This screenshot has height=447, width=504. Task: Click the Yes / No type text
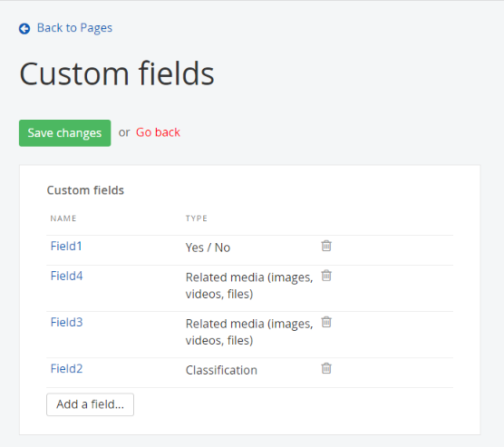point(208,248)
